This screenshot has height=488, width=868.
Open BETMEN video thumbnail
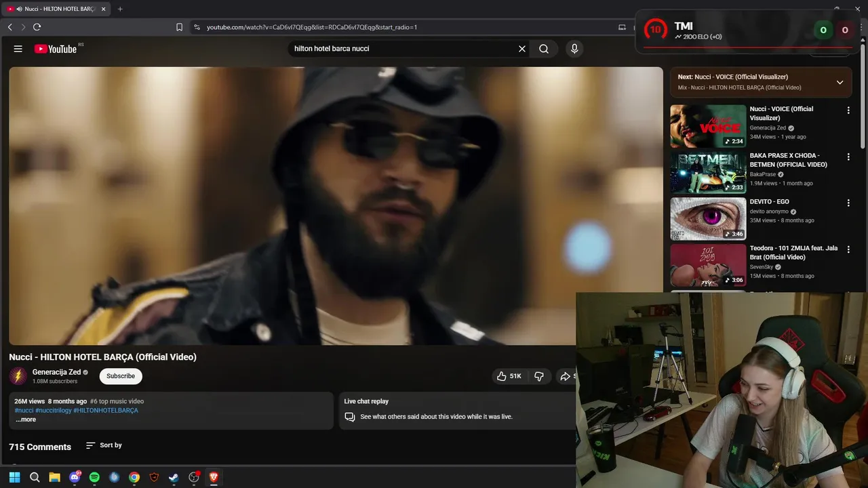pyautogui.click(x=708, y=172)
